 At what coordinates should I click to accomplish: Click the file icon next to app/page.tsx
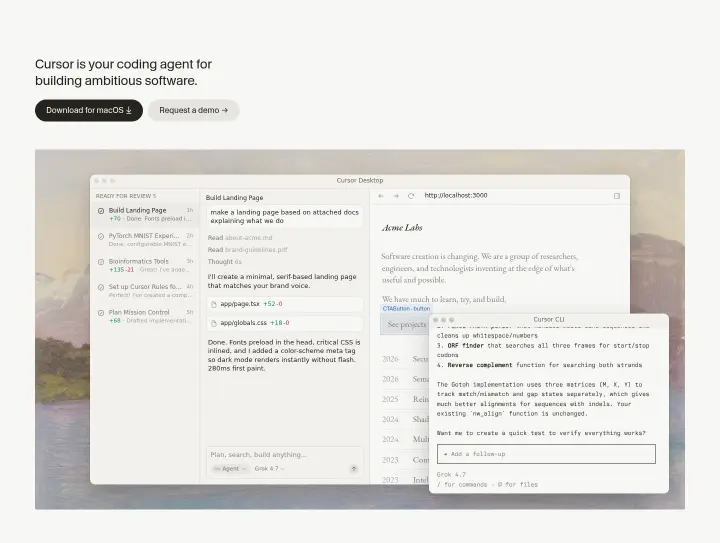pyautogui.click(x=214, y=304)
